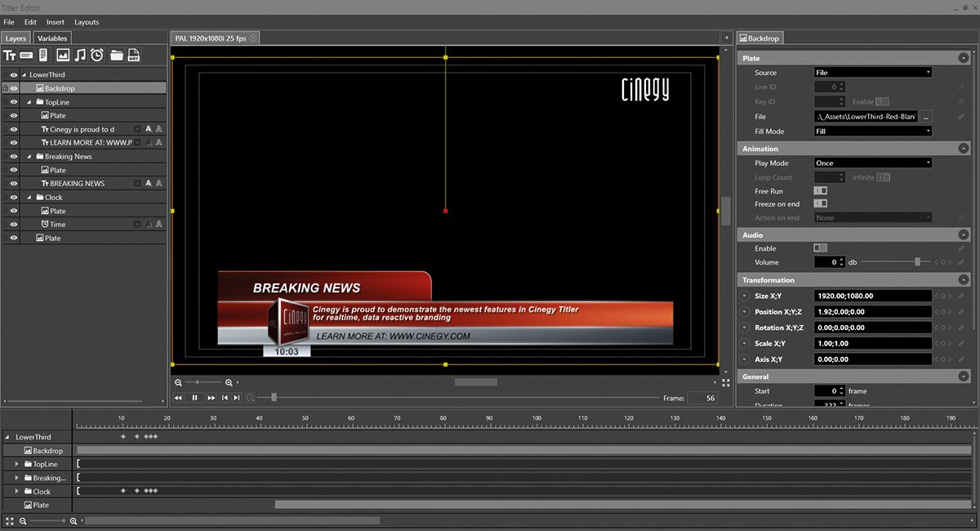The height and width of the screenshot is (531, 980).
Task: Toggle visibility of Backdrop layer
Action: click(14, 88)
